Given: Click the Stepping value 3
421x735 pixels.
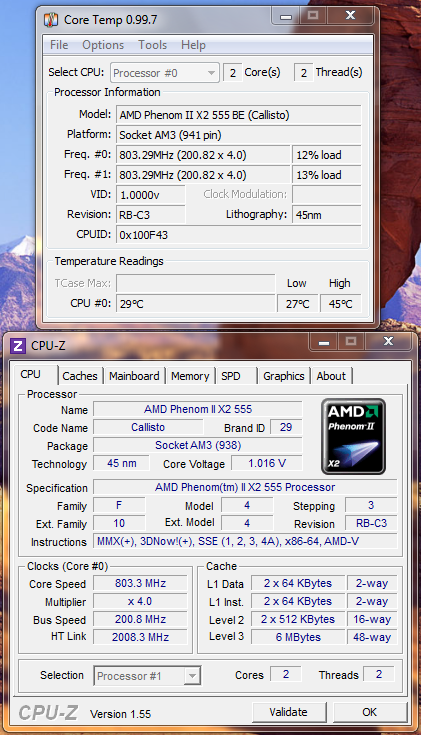Looking at the screenshot, I should pos(371,505).
